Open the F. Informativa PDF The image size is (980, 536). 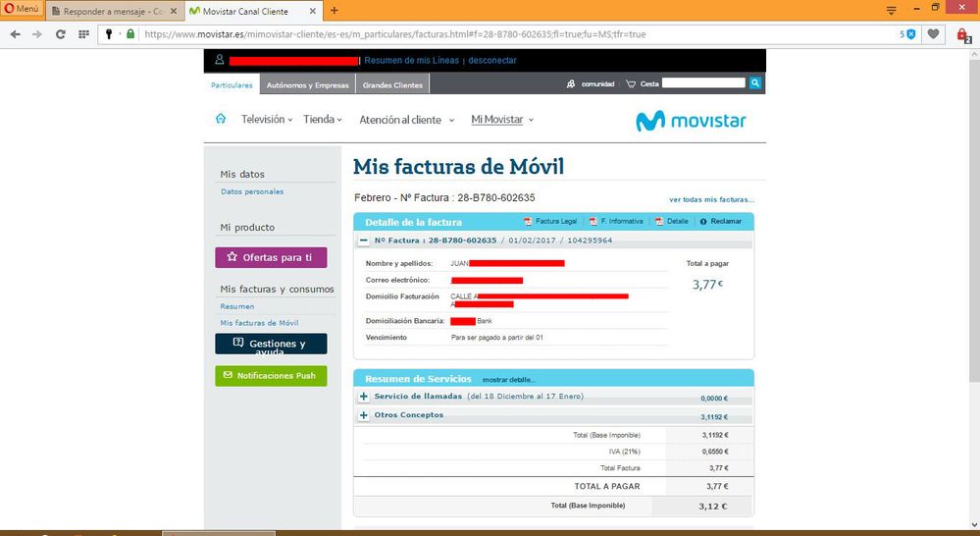(616, 222)
